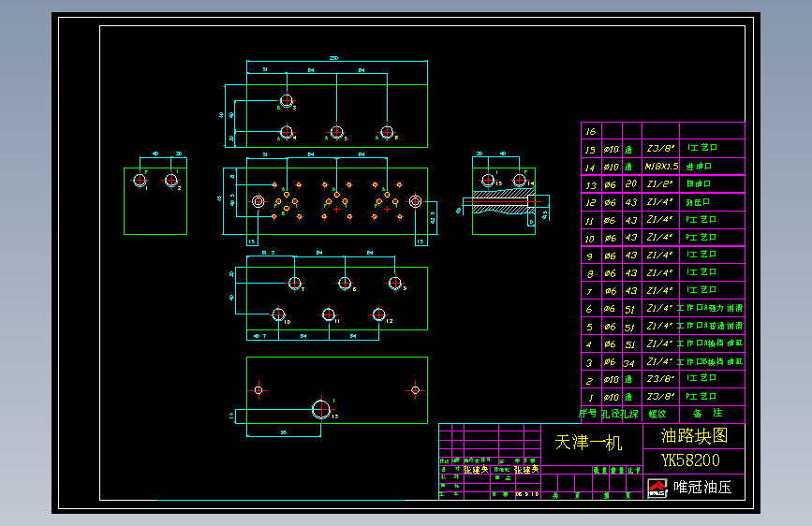
Task: Click hole depth 51 in row 5
Action: [x=629, y=328]
